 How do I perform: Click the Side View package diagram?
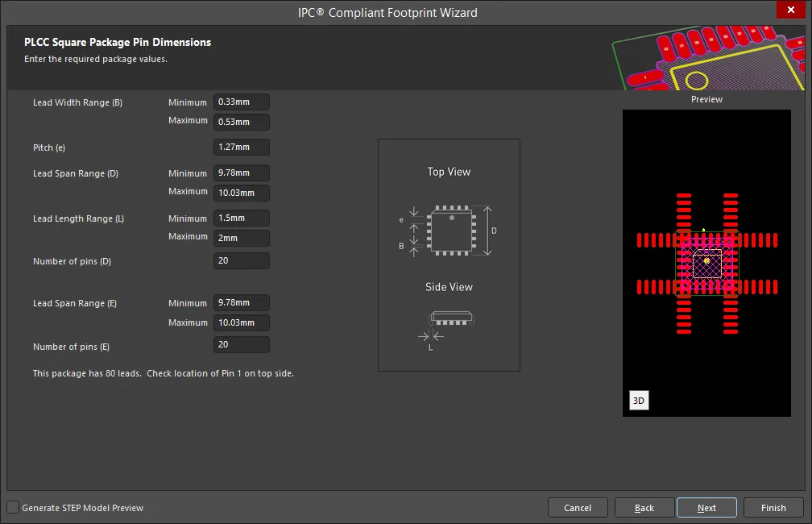click(446, 330)
